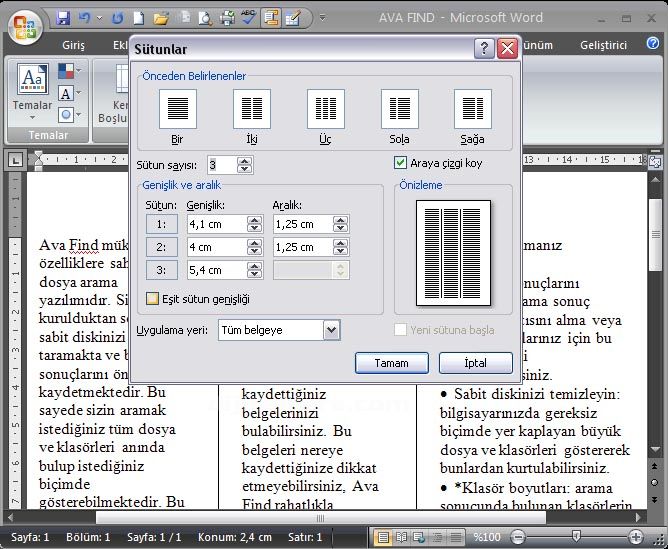Toggle the ruler button above scrollbar

[655, 161]
